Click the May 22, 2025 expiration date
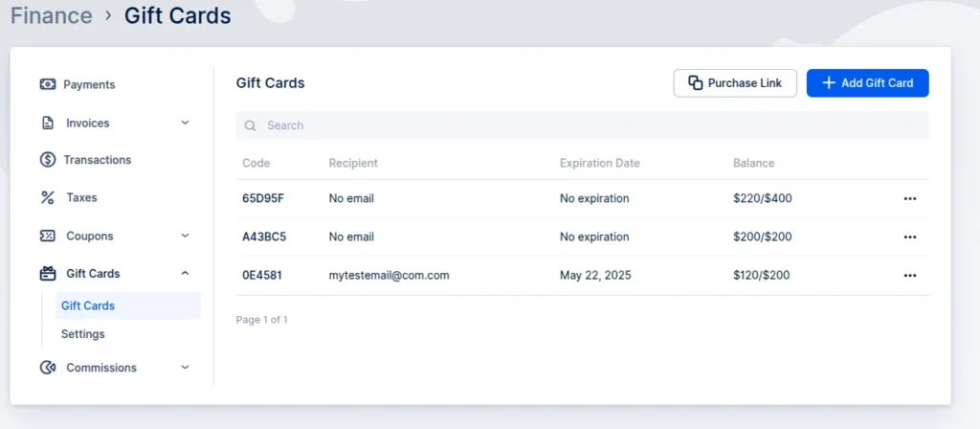Screen dimensions: 980x429 (x=595, y=275)
